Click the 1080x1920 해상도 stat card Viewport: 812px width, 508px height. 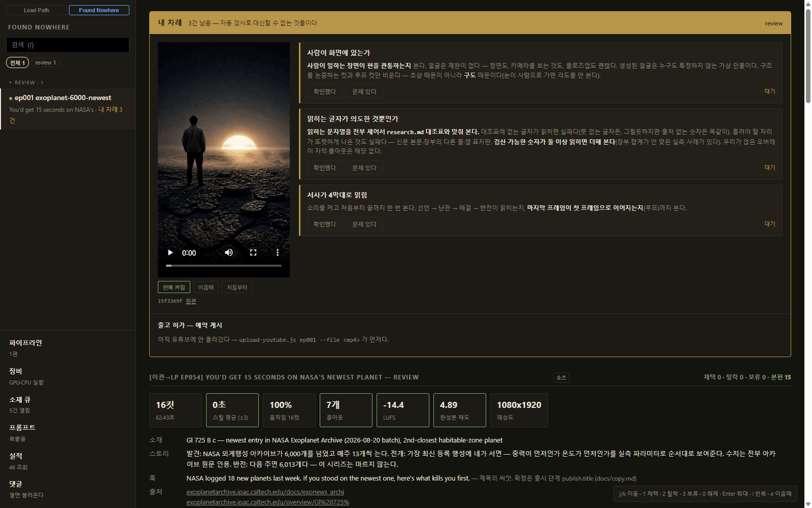click(x=519, y=410)
